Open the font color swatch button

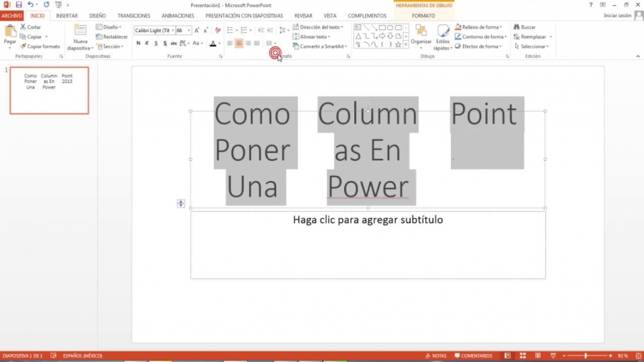pyautogui.click(x=213, y=43)
